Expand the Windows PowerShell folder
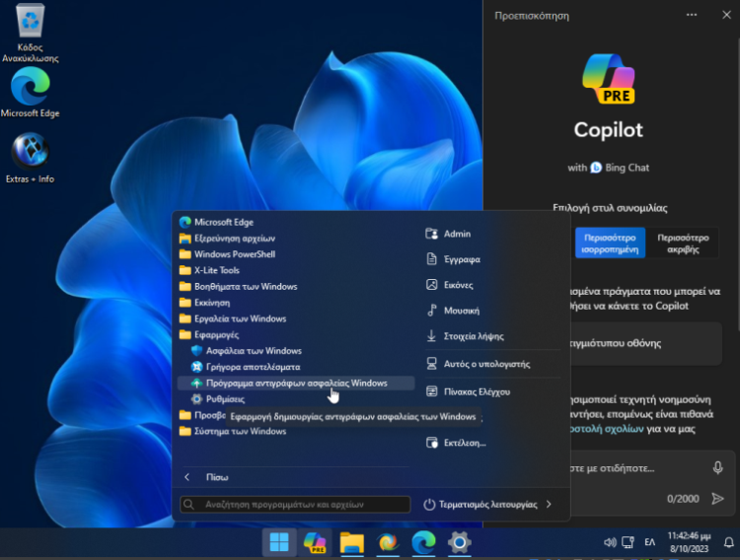 pyautogui.click(x=228, y=254)
